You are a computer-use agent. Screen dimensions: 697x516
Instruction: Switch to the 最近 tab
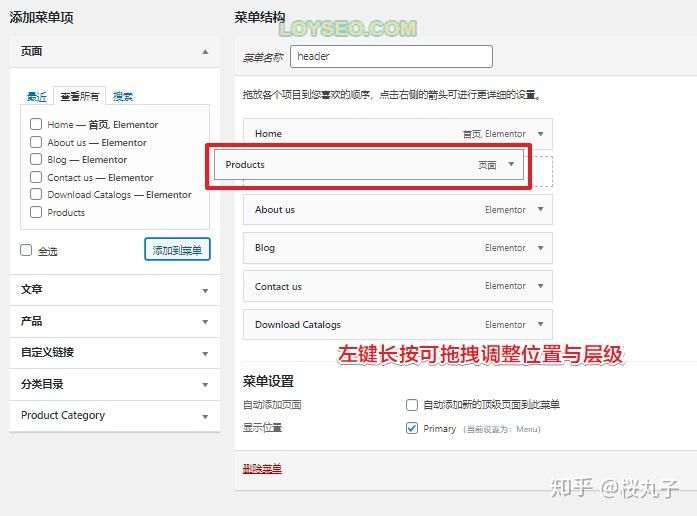36,96
